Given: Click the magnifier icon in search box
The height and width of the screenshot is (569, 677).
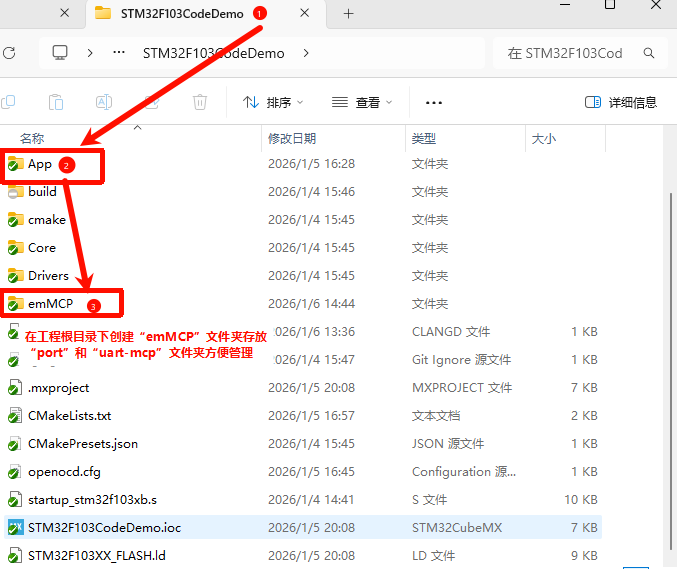Looking at the screenshot, I should [x=649, y=53].
